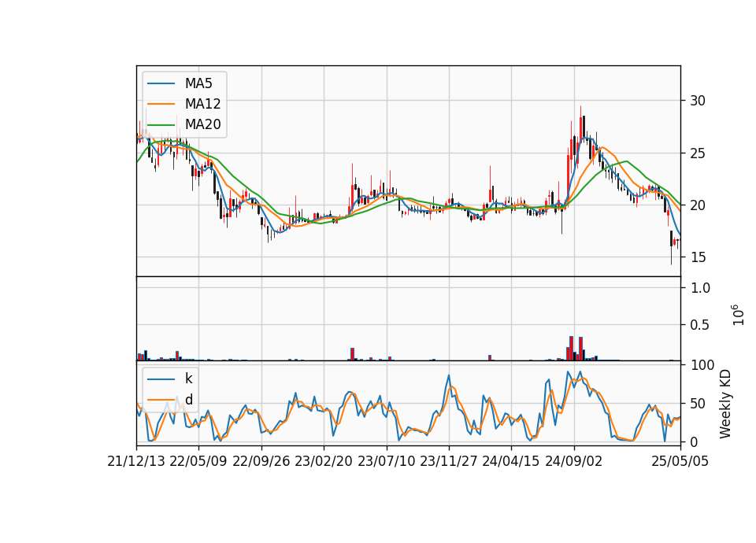
Task: Click the 22/05/09 date label
Action: click(198, 461)
